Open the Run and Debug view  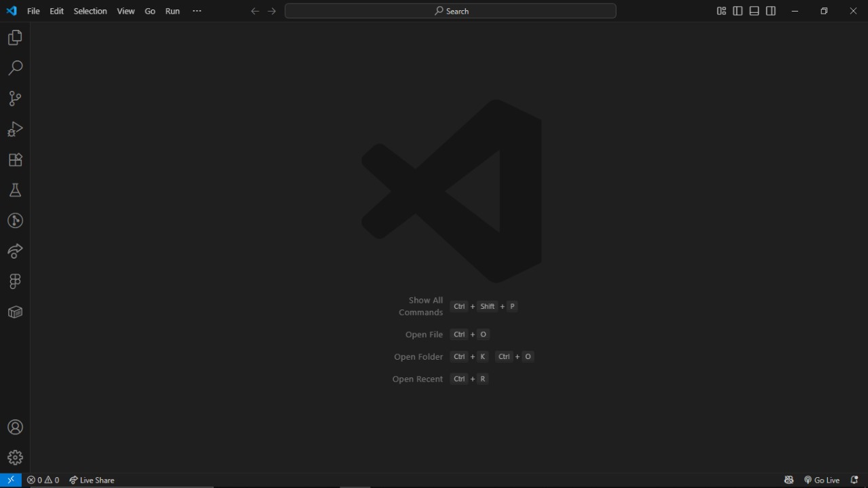coord(15,129)
